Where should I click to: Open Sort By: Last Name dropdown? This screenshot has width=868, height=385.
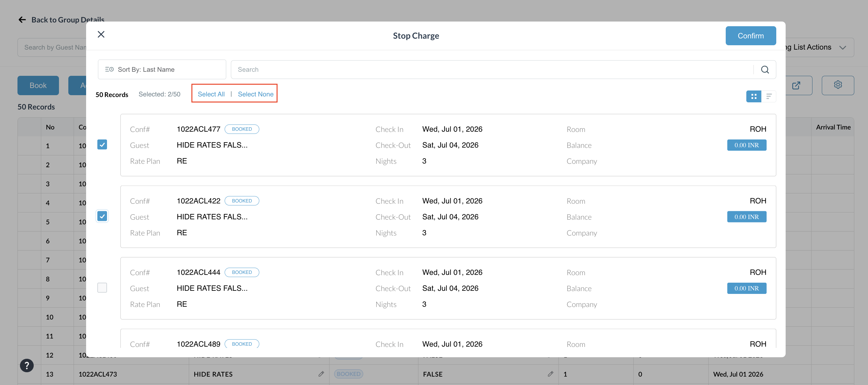click(162, 69)
